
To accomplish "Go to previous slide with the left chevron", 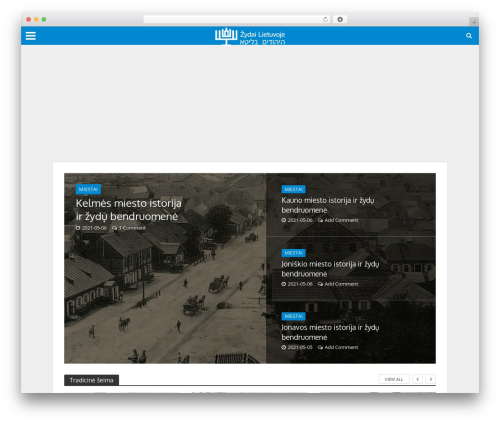I will 418,379.
